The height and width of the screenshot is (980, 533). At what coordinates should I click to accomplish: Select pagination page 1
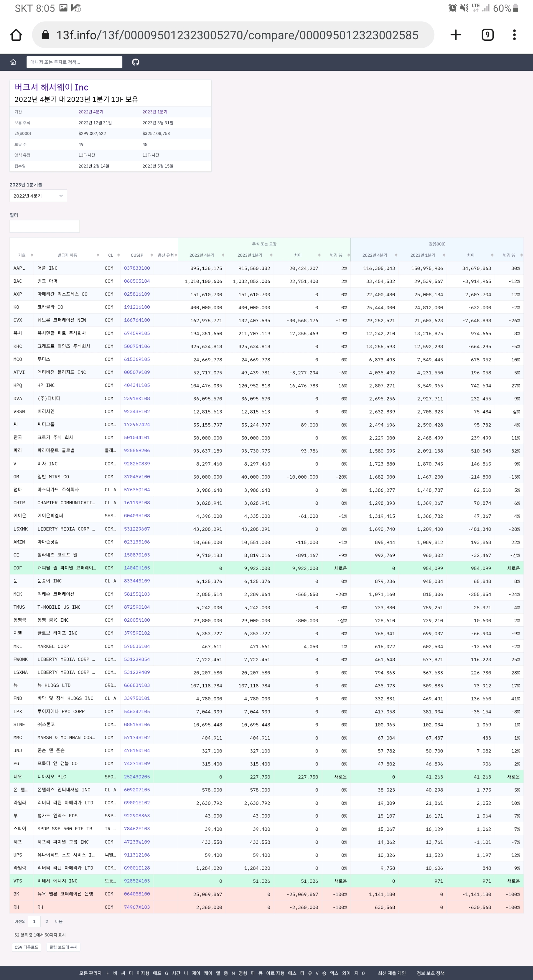tap(34, 921)
